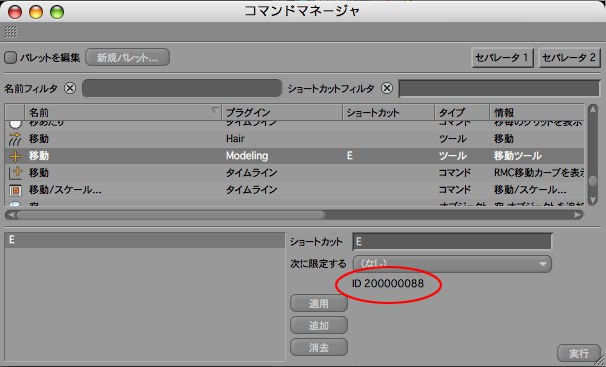Screen dimensions: 606x367
Task: Sort by the 名前 column header
Action: (123, 112)
